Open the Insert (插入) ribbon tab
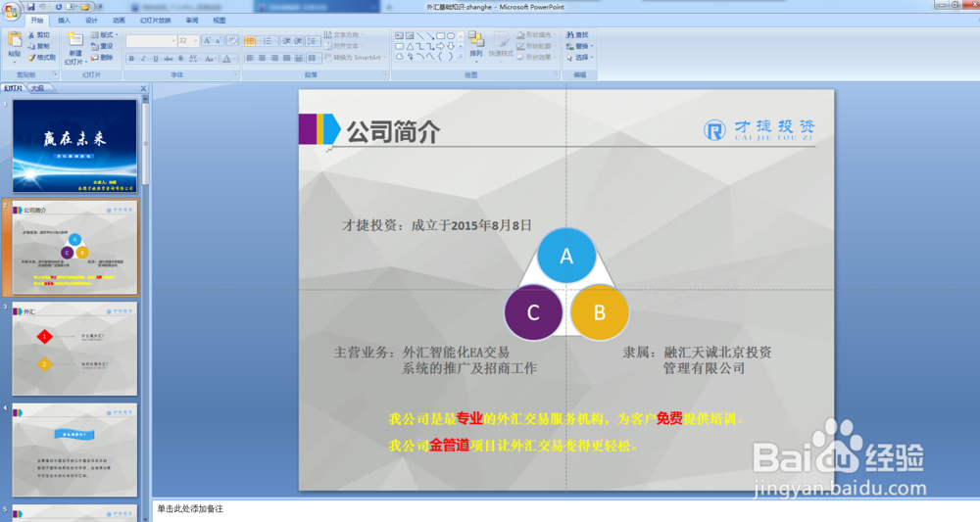 (65, 21)
